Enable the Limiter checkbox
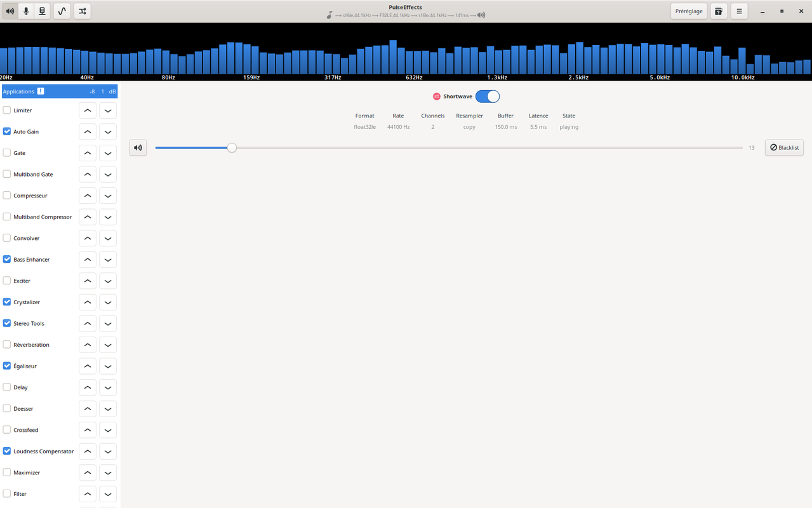Screen dimensions: 812x508 pyautogui.click(x=7, y=110)
